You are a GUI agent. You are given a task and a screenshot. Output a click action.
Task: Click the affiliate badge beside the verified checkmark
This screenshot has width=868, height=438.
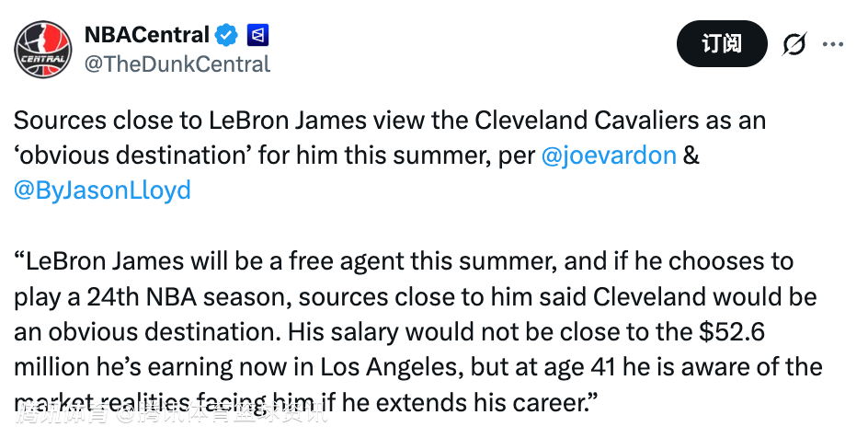(257, 36)
